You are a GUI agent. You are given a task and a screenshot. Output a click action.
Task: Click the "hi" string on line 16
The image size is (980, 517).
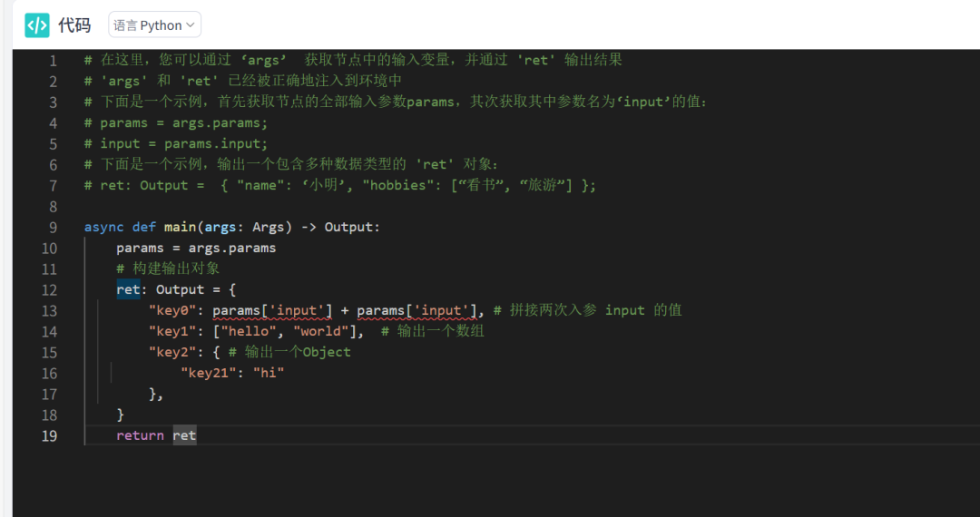point(269,374)
